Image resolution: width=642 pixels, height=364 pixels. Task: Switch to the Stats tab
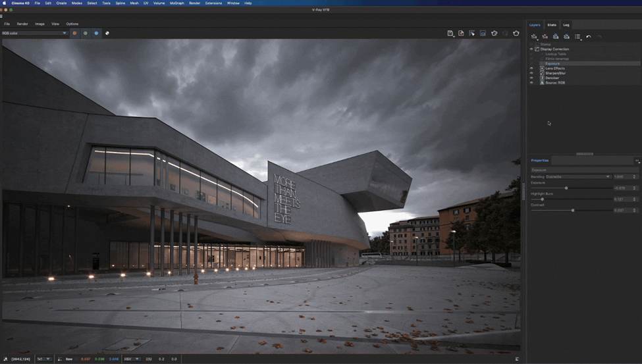coord(552,25)
